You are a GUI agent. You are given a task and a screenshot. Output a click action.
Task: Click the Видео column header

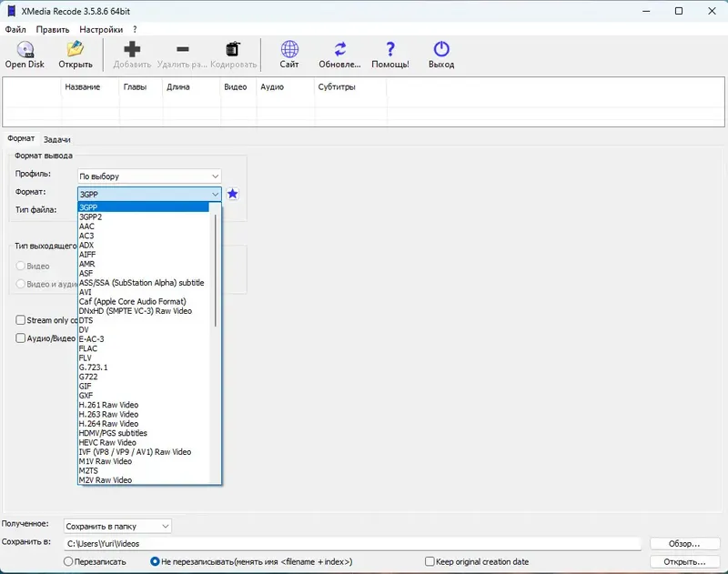pyautogui.click(x=238, y=86)
